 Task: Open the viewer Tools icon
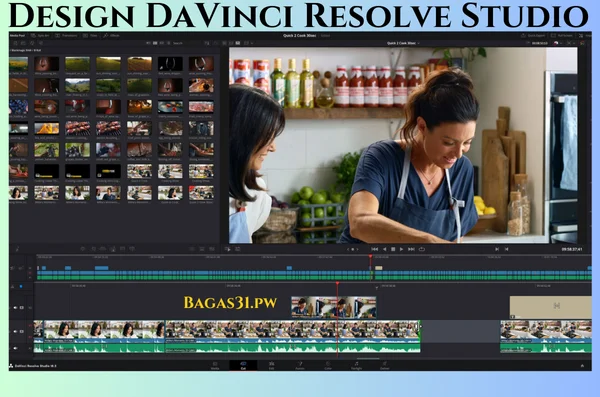[x=228, y=249]
